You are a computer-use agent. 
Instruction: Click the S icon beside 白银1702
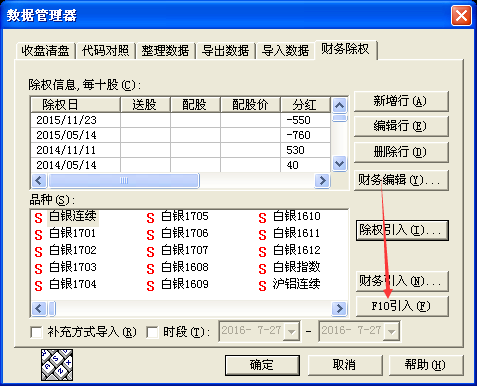[x=38, y=252]
